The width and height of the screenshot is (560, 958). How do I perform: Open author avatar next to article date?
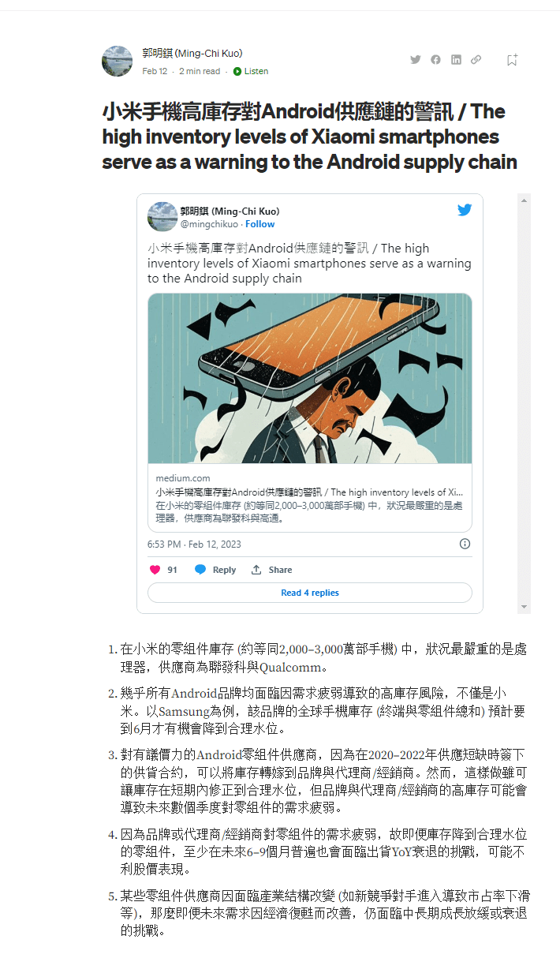tap(117, 61)
